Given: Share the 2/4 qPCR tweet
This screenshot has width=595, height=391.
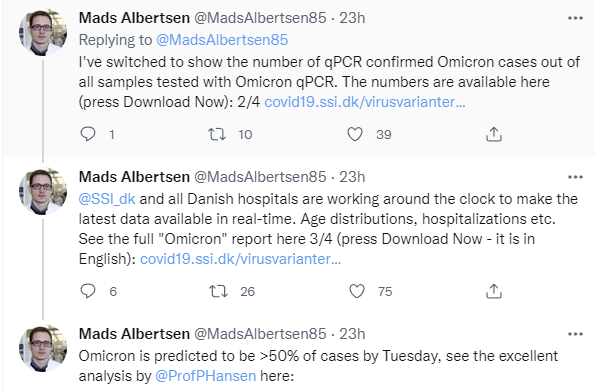Looking at the screenshot, I should [494, 134].
